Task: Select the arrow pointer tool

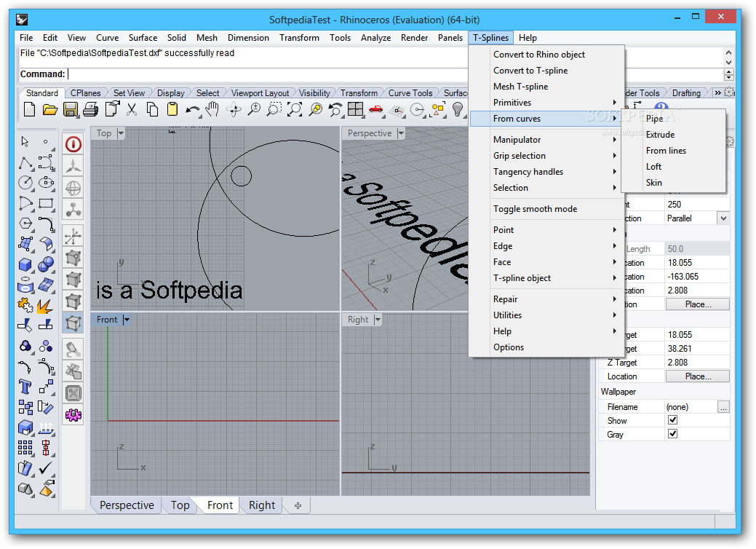Action: (25, 141)
